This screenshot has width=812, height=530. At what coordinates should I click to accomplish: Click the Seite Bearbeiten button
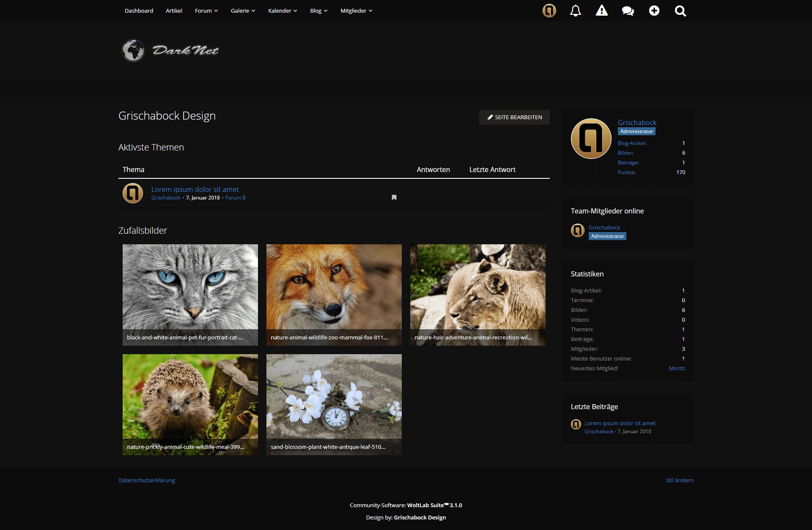point(514,117)
